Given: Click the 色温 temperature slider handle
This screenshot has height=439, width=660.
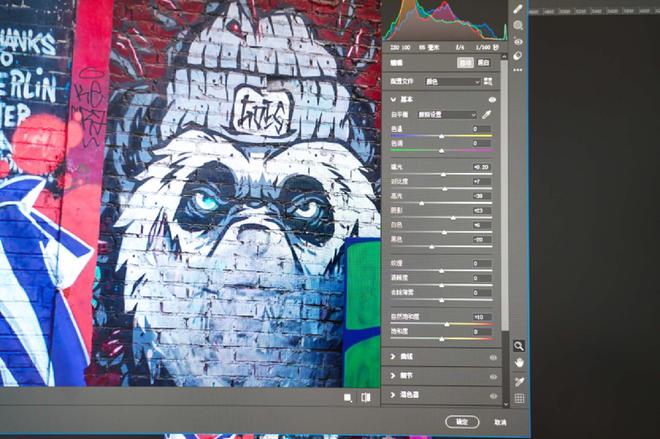Looking at the screenshot, I should pos(441,136).
